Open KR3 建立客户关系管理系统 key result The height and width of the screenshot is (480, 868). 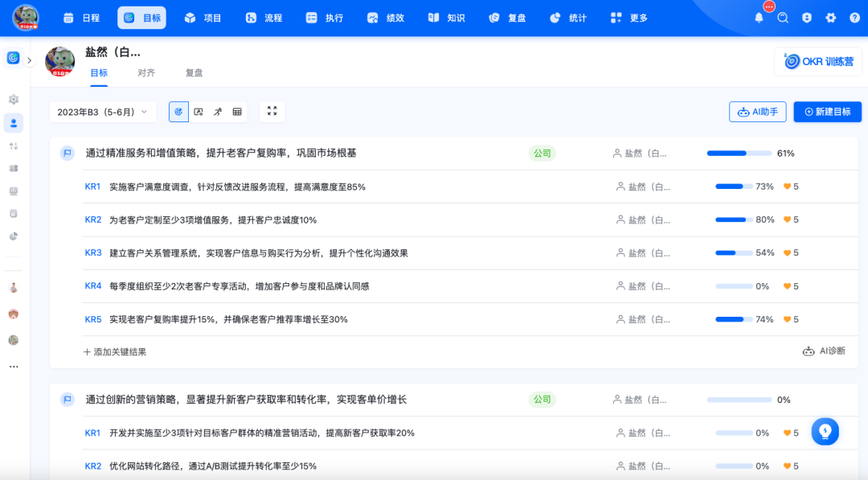[x=259, y=253]
